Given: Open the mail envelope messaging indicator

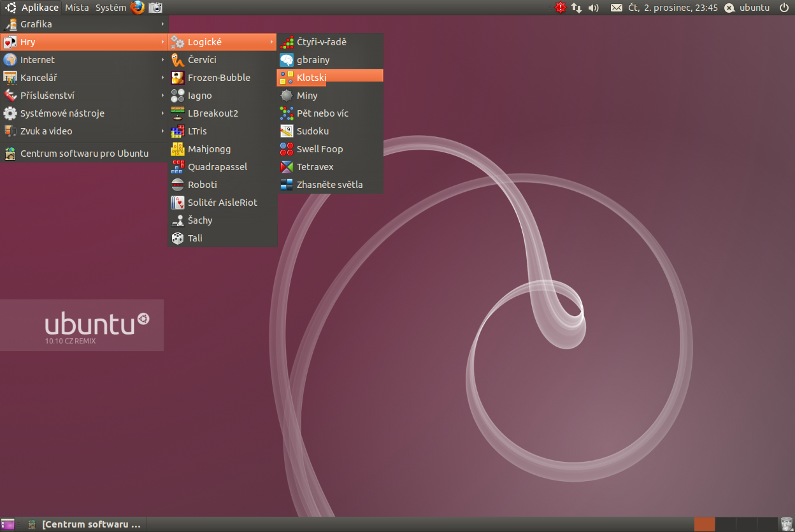Looking at the screenshot, I should (616, 8).
